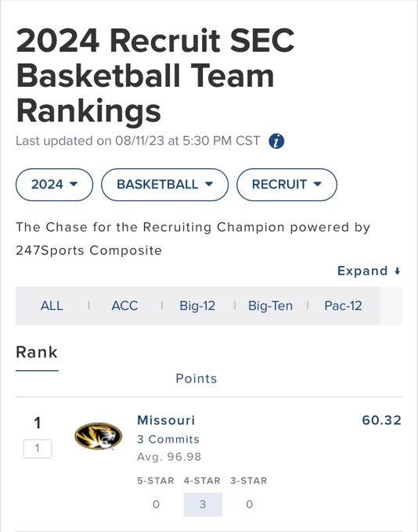View Missouri's 3 Commits

click(x=168, y=440)
